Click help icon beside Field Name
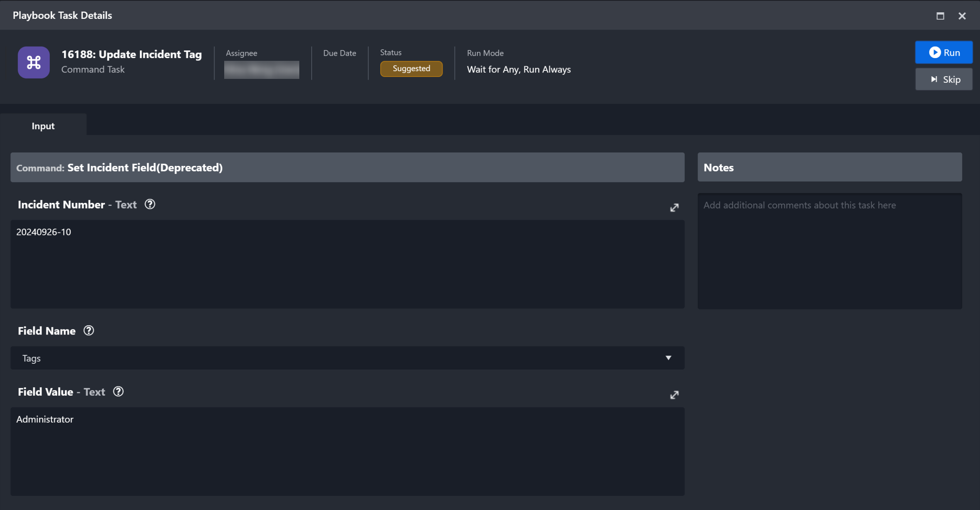Image resolution: width=980 pixels, height=510 pixels. [89, 331]
